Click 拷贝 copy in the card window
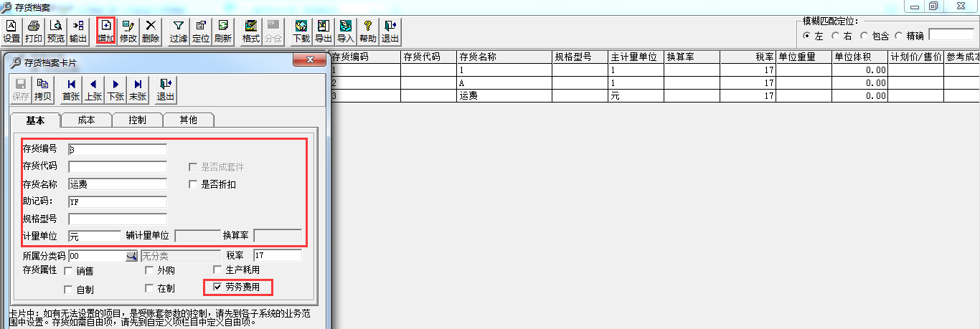This screenshot has height=329, width=980. click(x=43, y=89)
